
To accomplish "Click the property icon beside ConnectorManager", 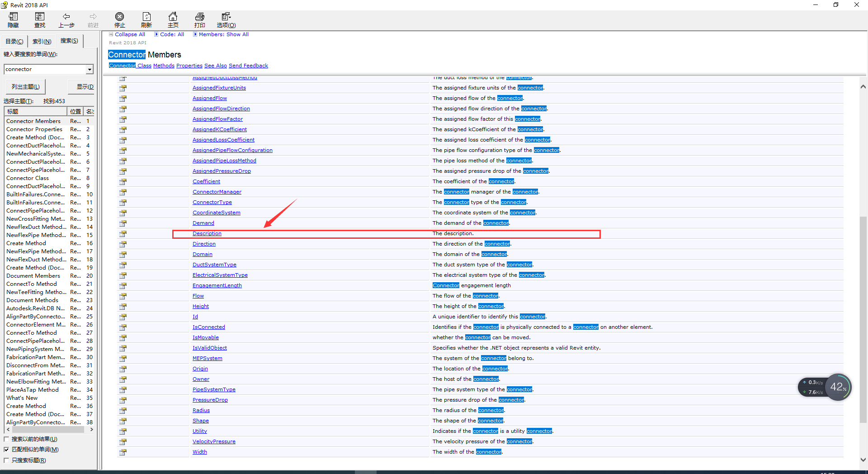I will click(123, 192).
